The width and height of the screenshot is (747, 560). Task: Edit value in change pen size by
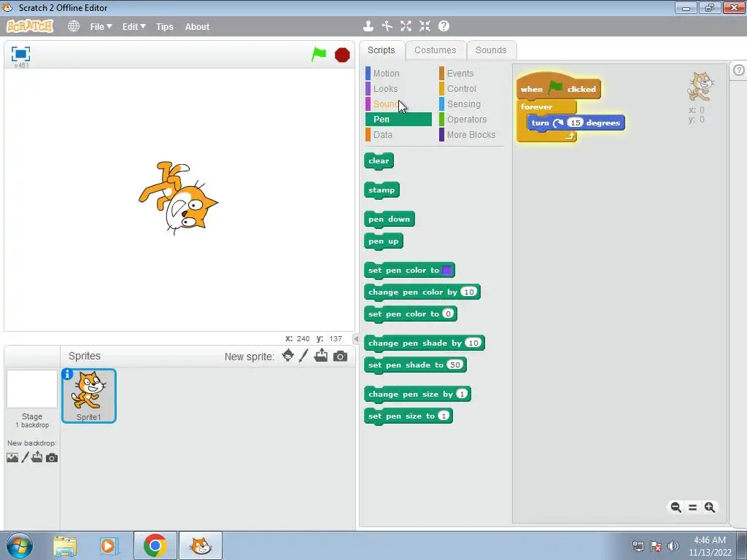pyautogui.click(x=462, y=394)
